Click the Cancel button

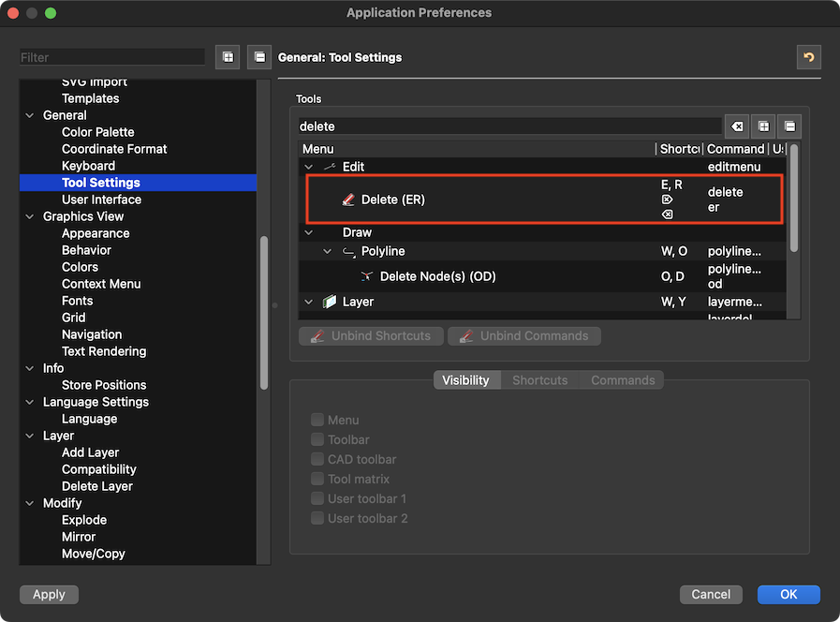pyautogui.click(x=711, y=594)
